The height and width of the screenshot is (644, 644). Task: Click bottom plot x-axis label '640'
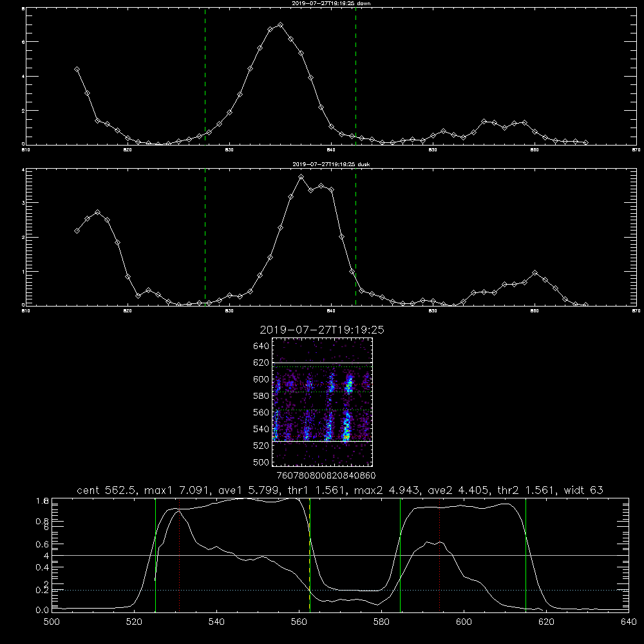coord(629,622)
